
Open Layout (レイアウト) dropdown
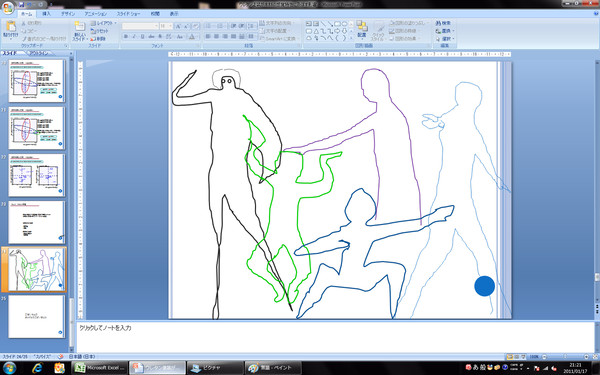[103, 23]
